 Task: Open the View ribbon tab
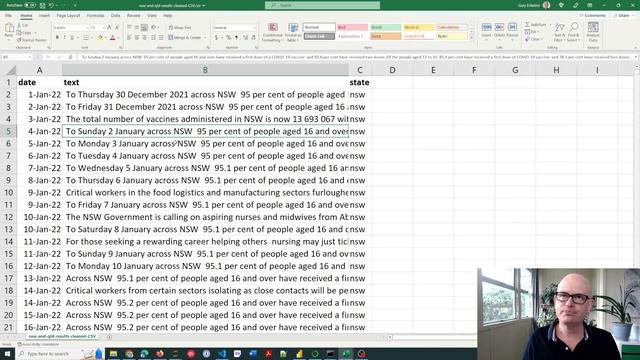pos(152,16)
